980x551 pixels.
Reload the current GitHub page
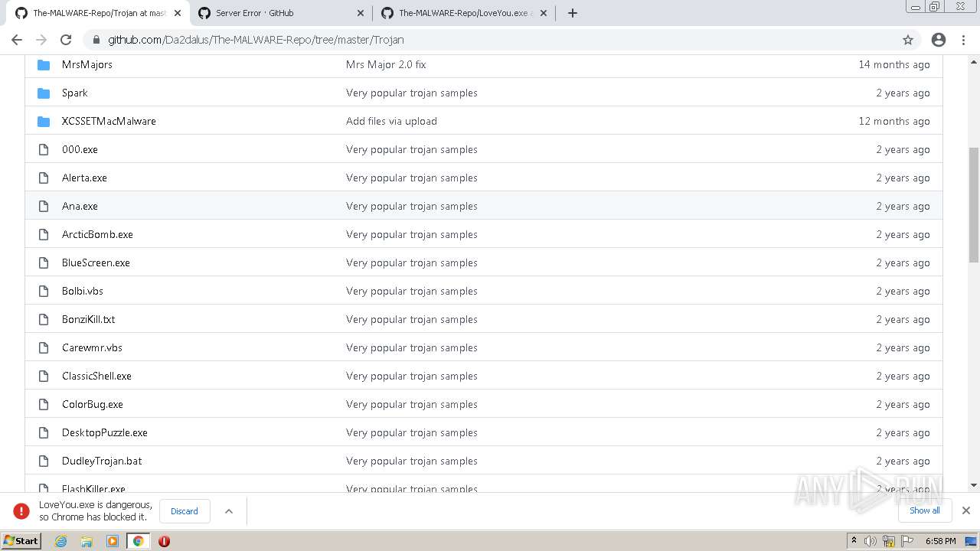click(x=66, y=40)
